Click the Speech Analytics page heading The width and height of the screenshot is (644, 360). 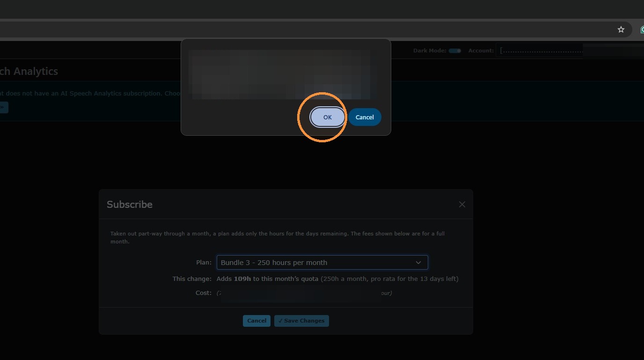(x=29, y=71)
